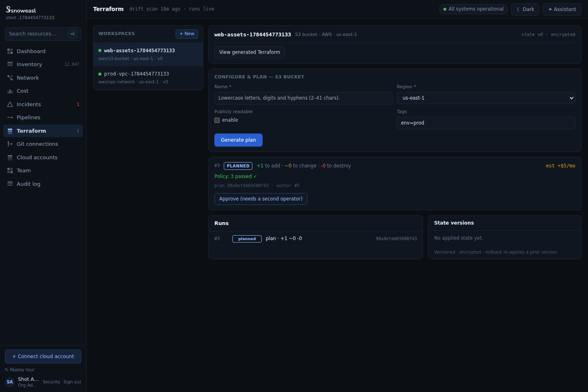Open the Incidents page

coord(43,104)
